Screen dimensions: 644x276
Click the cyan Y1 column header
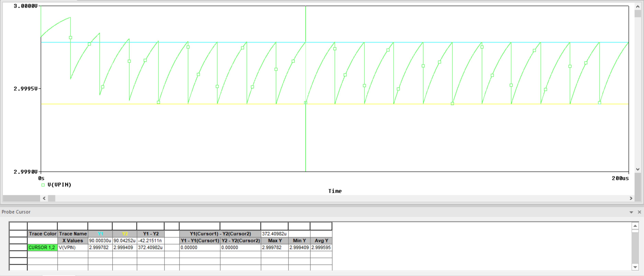tap(100, 234)
